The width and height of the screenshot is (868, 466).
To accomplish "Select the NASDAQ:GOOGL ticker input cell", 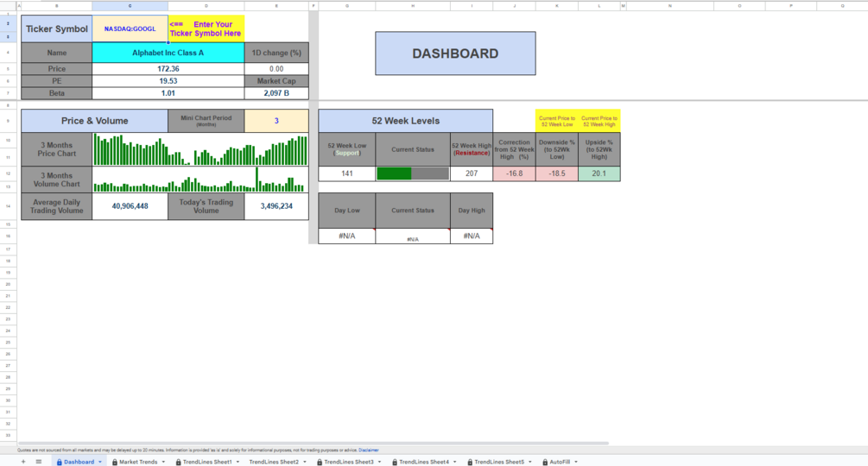I will 130,28.
